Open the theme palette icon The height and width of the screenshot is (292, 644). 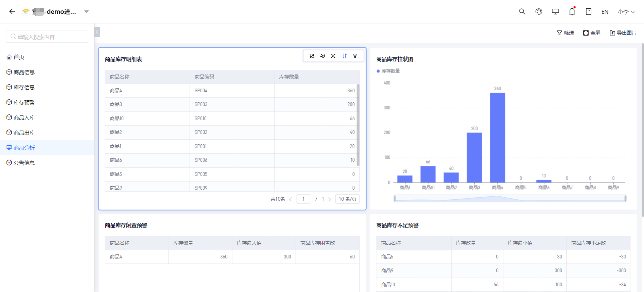tap(539, 11)
